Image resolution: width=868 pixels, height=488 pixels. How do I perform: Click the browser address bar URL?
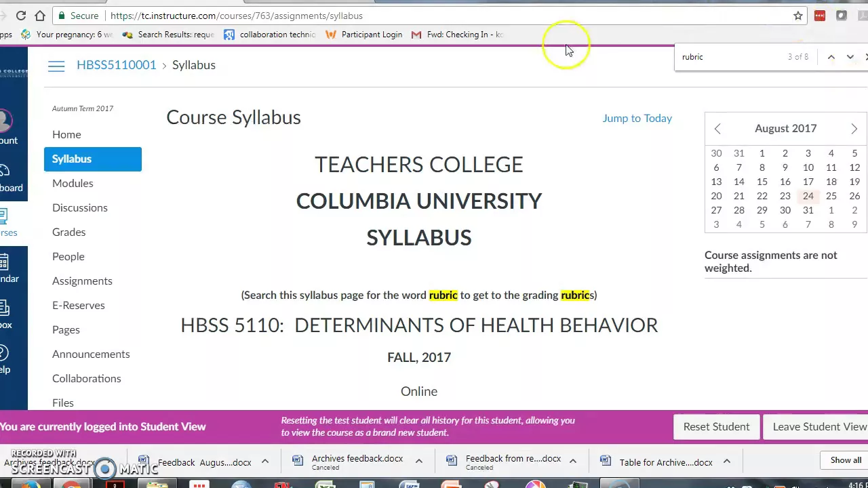(x=236, y=16)
